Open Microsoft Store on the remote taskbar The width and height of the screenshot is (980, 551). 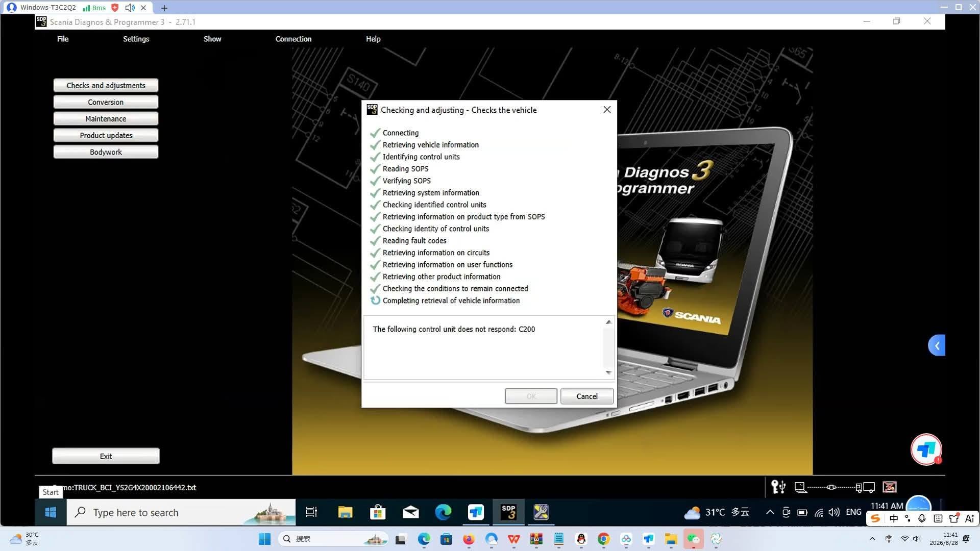(x=378, y=512)
